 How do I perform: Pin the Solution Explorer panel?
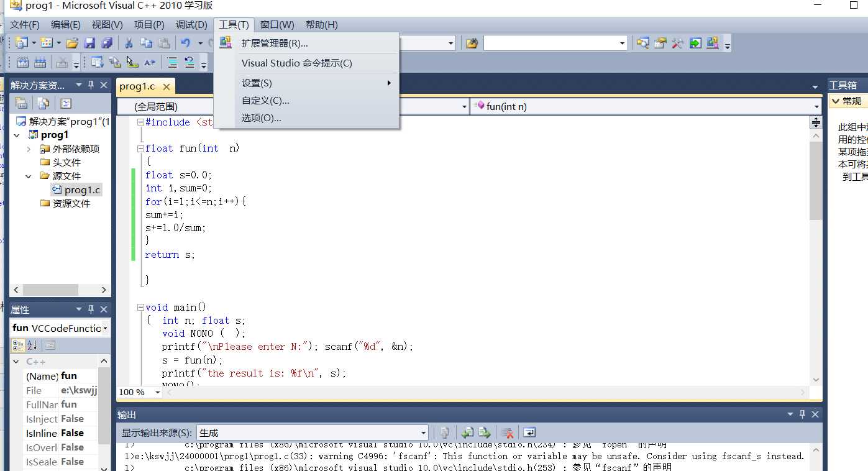pos(91,85)
